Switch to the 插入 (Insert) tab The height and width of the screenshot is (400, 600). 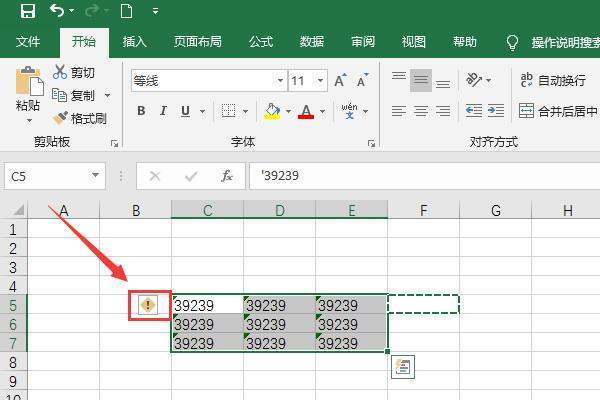point(135,42)
